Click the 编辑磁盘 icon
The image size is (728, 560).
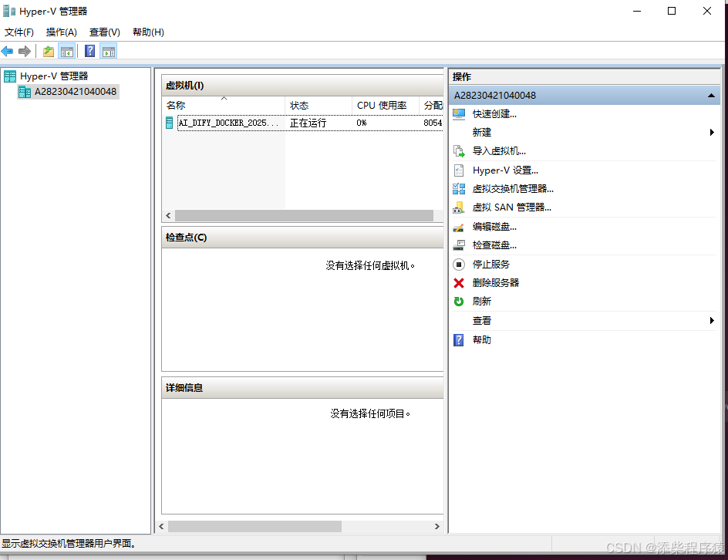pos(459,227)
